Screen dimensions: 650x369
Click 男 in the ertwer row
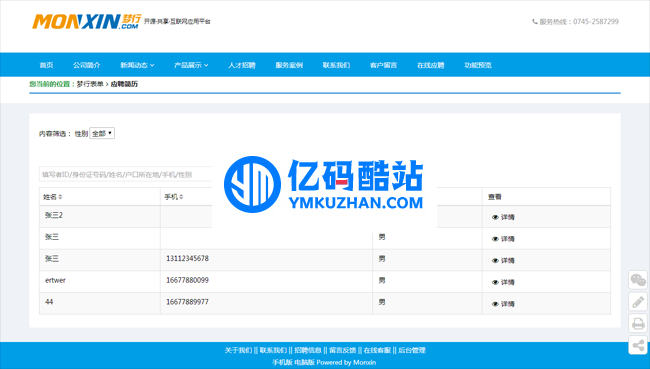382,280
